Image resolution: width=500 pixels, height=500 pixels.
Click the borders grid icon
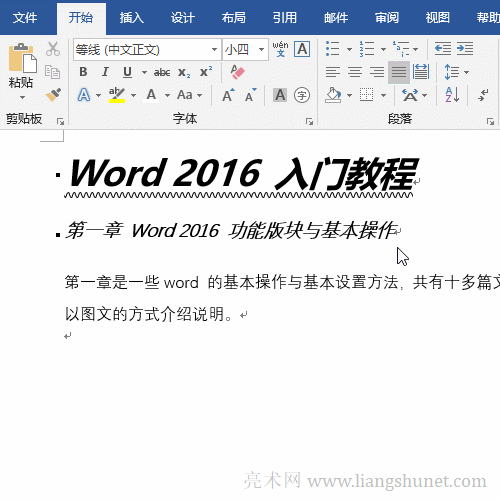367,95
